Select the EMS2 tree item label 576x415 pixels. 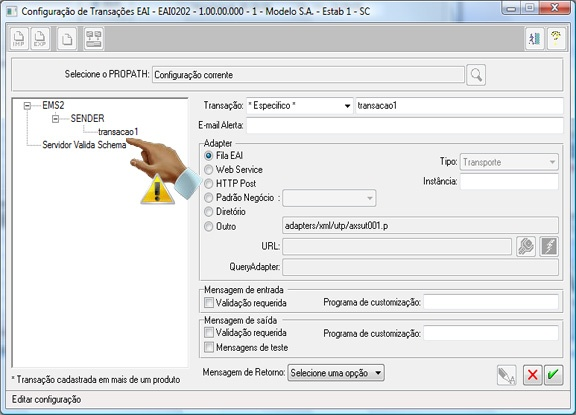pyautogui.click(x=53, y=105)
